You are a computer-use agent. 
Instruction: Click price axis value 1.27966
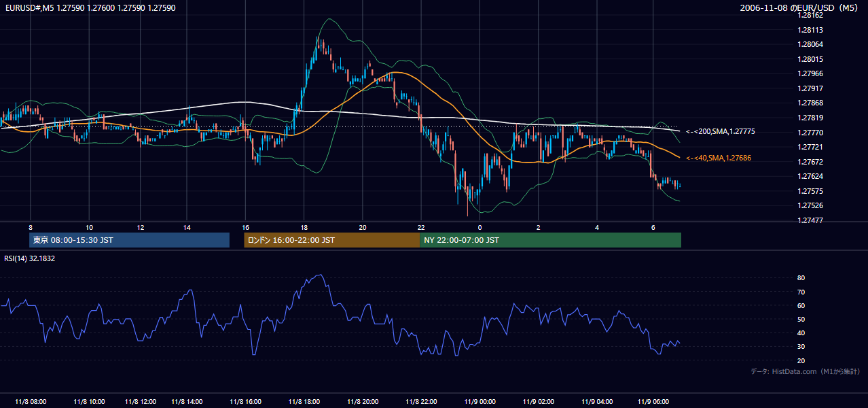(810, 73)
